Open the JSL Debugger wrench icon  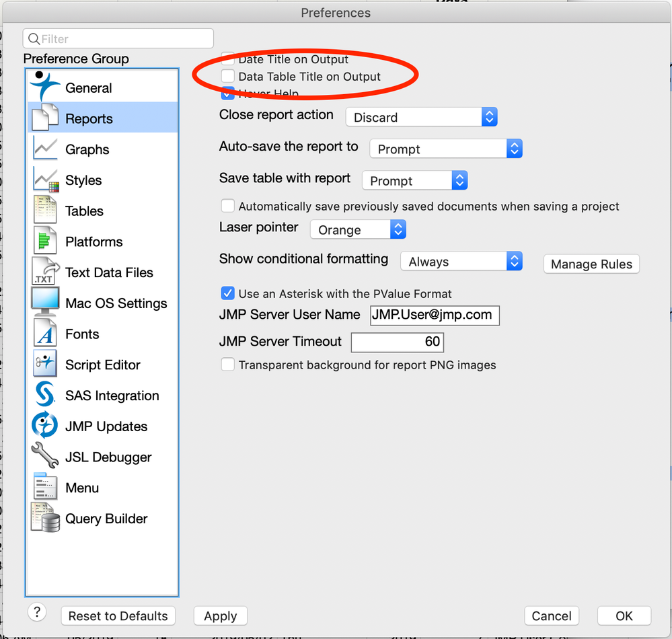point(45,455)
